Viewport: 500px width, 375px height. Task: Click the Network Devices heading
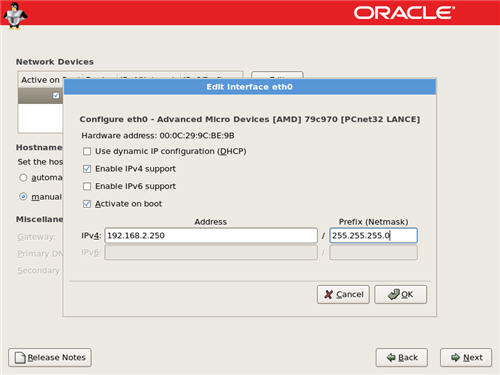coord(55,62)
